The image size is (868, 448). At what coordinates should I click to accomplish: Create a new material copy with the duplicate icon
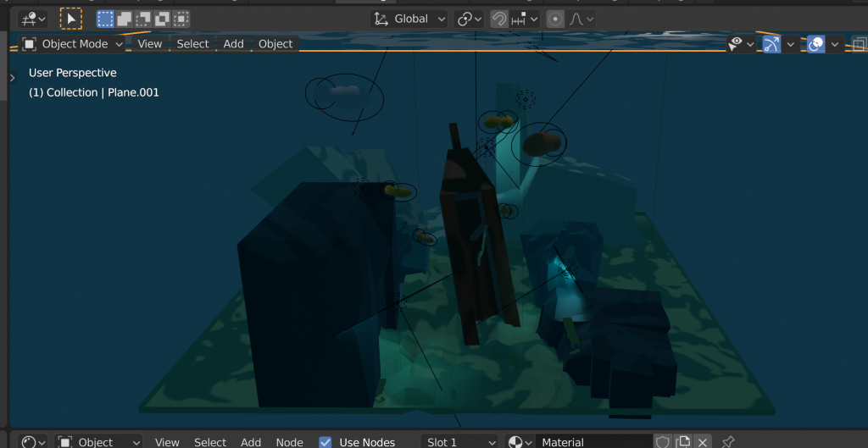click(x=683, y=442)
